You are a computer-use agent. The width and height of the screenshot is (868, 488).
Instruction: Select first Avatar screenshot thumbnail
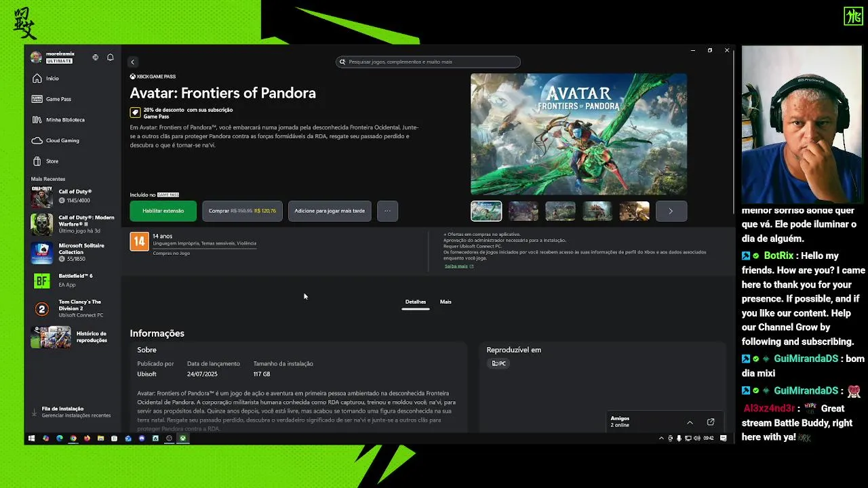click(x=486, y=211)
